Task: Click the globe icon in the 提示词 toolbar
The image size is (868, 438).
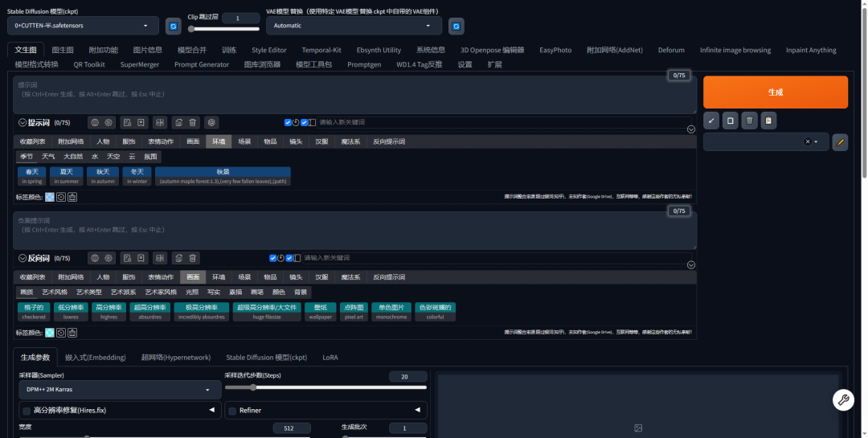Action: pyautogui.click(x=95, y=122)
